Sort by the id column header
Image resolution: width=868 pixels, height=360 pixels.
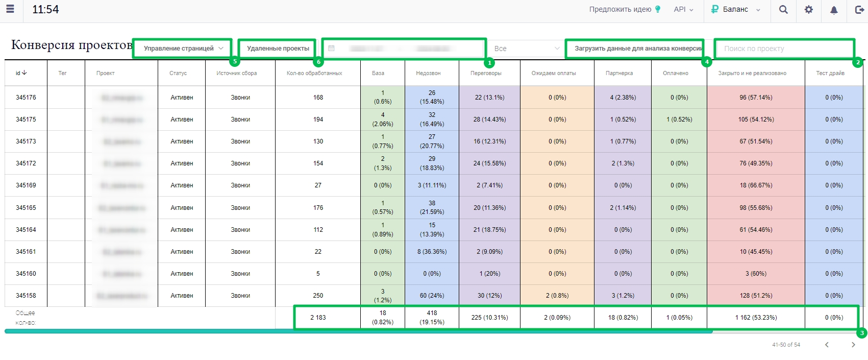21,73
